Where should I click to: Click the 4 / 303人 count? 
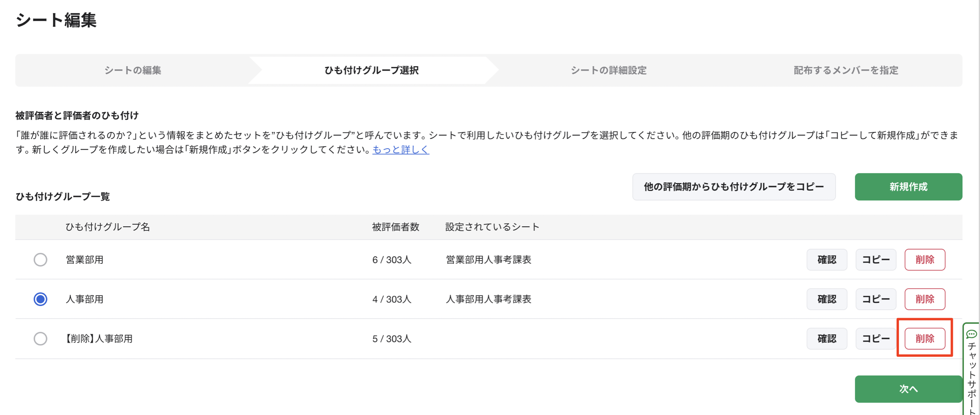pos(392,299)
